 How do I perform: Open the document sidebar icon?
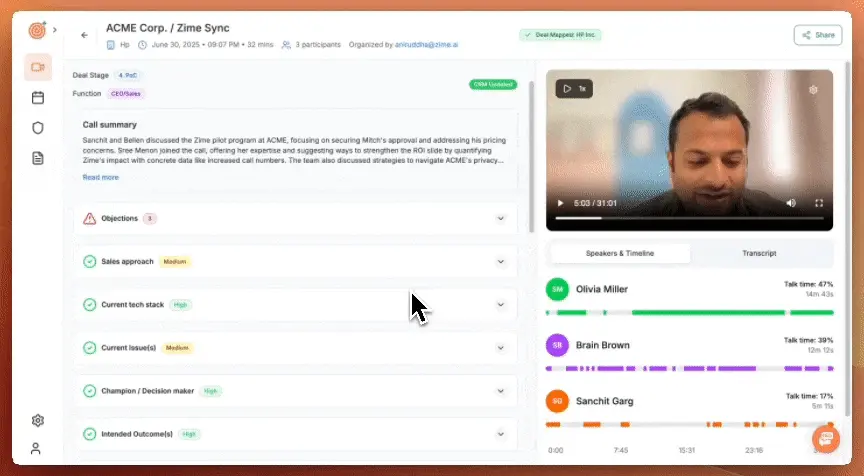37,159
